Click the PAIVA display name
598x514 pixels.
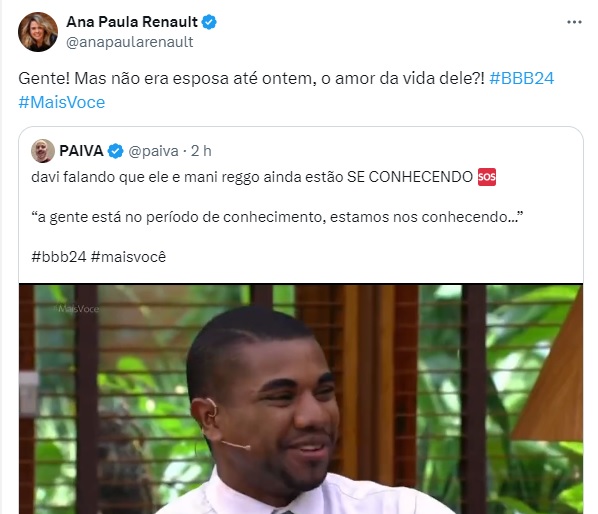click(x=81, y=151)
